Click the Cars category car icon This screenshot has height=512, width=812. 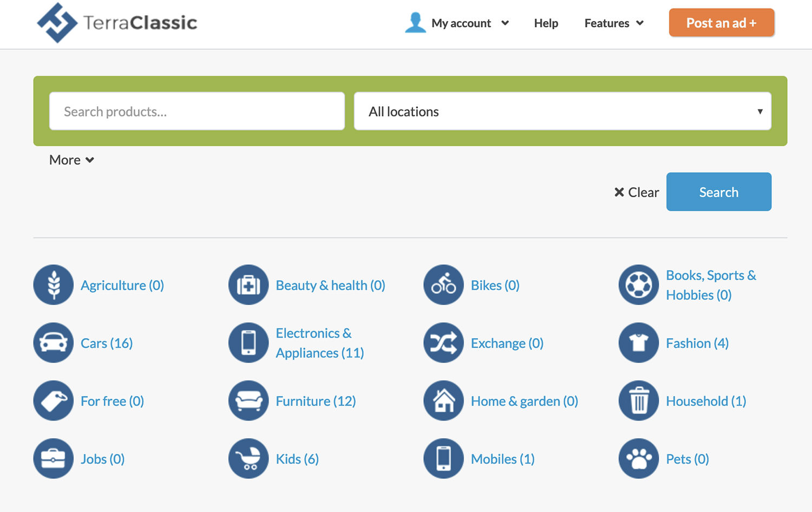[x=53, y=343]
